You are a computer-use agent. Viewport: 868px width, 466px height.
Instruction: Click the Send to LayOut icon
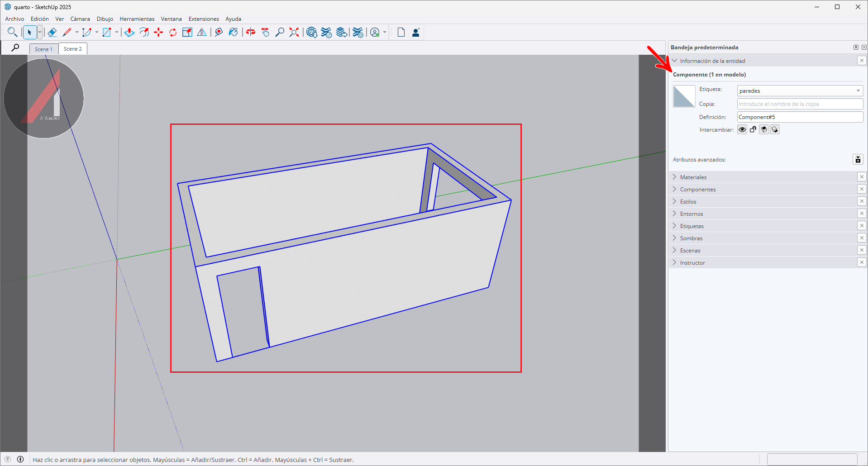pyautogui.click(x=342, y=32)
